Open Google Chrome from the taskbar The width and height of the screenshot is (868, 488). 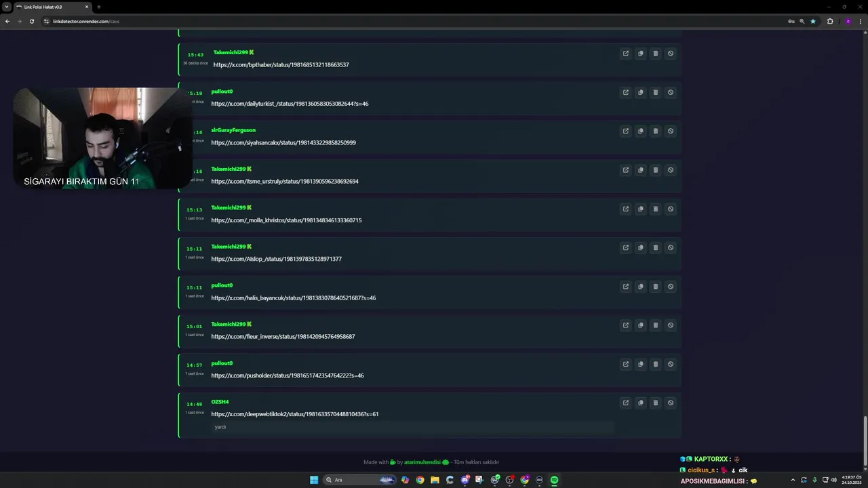pos(420,480)
